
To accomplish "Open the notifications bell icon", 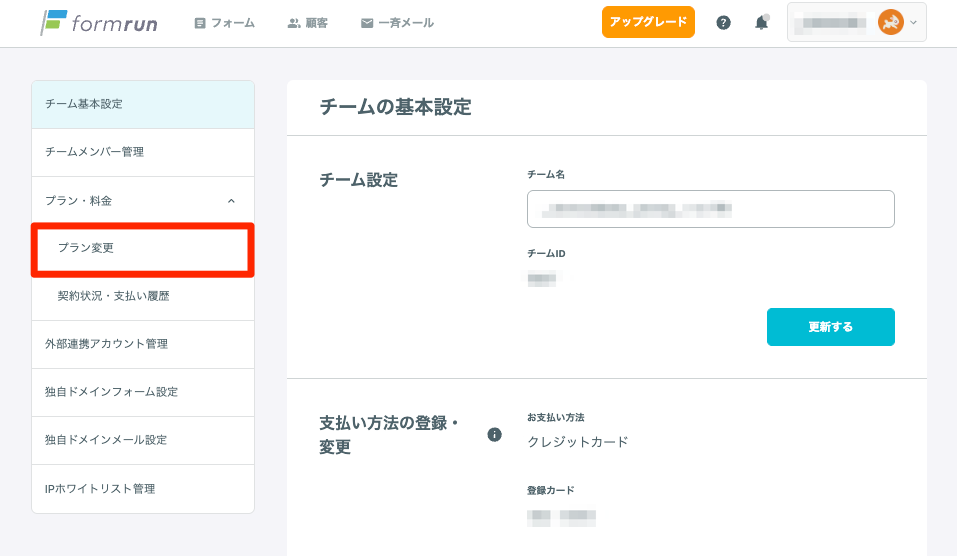I will tap(761, 22).
